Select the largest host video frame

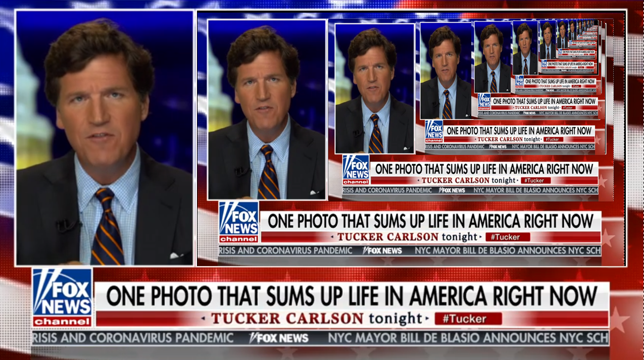pyautogui.click(x=105, y=138)
